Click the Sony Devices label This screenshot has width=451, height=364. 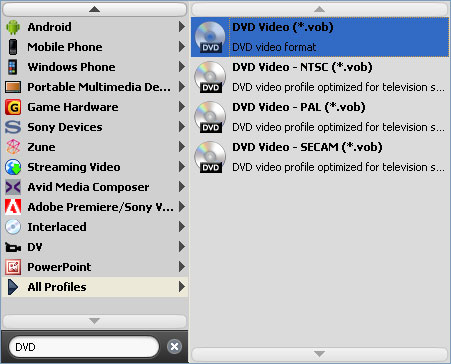pyautogui.click(x=65, y=127)
